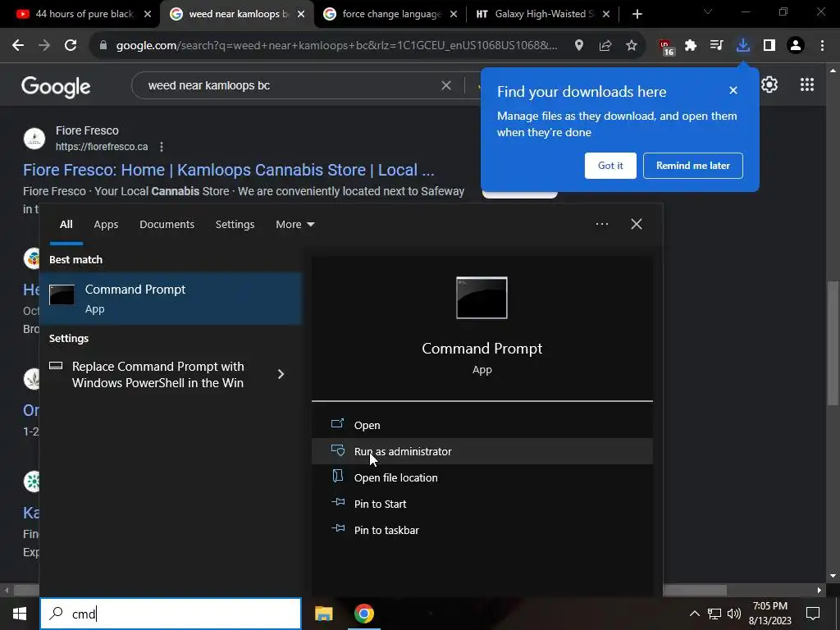Clear the Google search box with the X

click(445, 85)
